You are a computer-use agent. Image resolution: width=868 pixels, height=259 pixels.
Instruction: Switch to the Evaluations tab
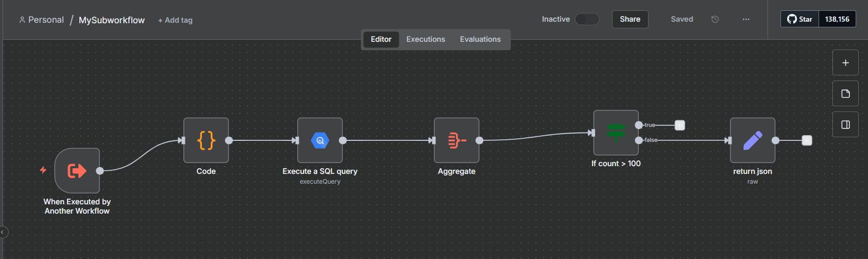(480, 39)
